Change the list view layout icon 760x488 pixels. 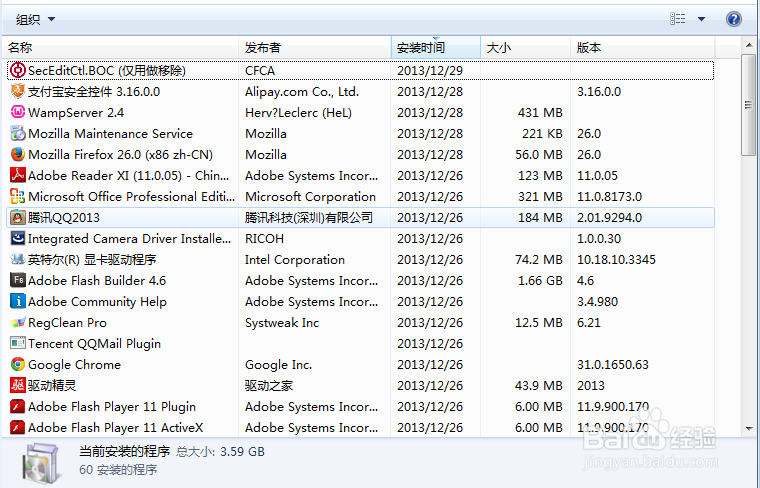click(678, 19)
